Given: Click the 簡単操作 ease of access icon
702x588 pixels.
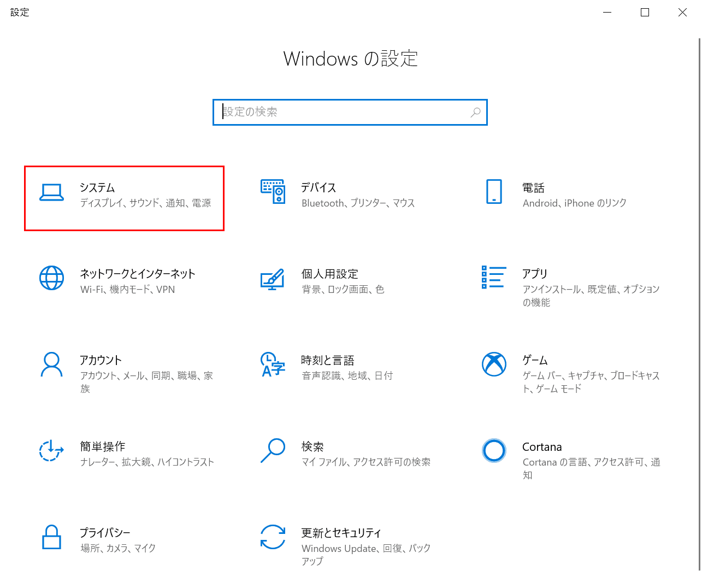Looking at the screenshot, I should (x=51, y=450).
